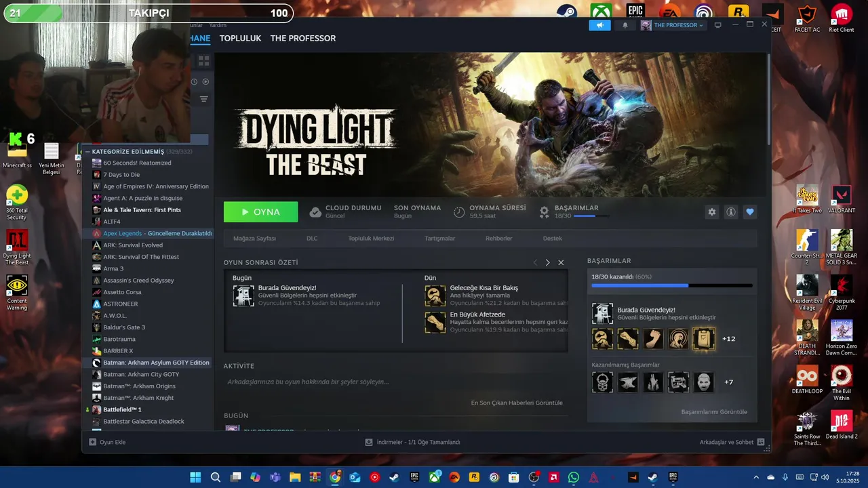The image size is (868, 488).
Task: Open VALORANT desktop shortcut
Action: tap(842, 200)
